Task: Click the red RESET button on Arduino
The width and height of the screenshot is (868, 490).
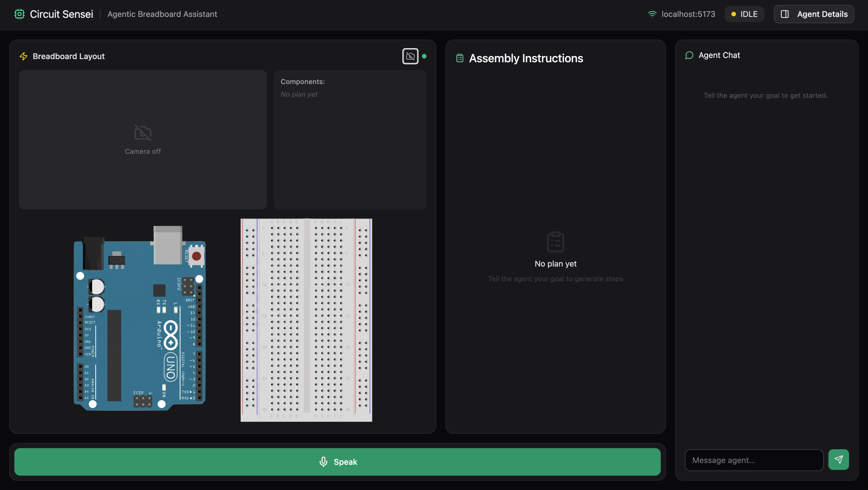Action: [x=196, y=256]
